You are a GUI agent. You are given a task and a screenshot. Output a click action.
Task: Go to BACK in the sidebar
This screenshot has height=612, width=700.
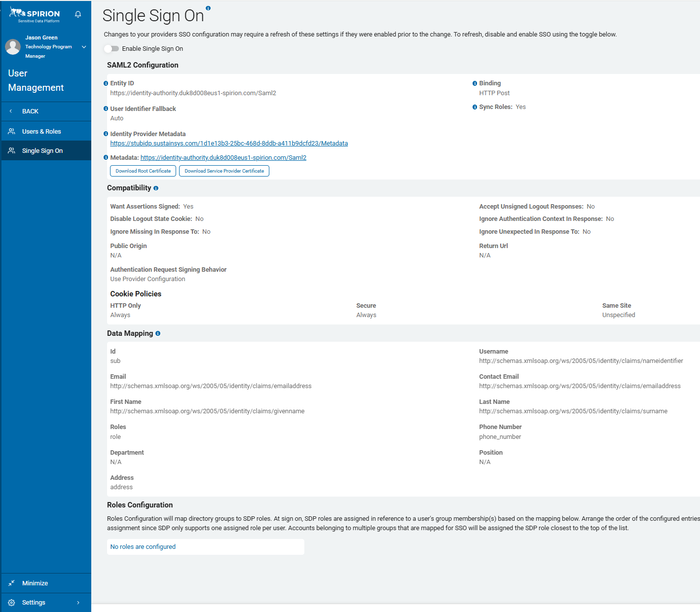click(x=46, y=111)
